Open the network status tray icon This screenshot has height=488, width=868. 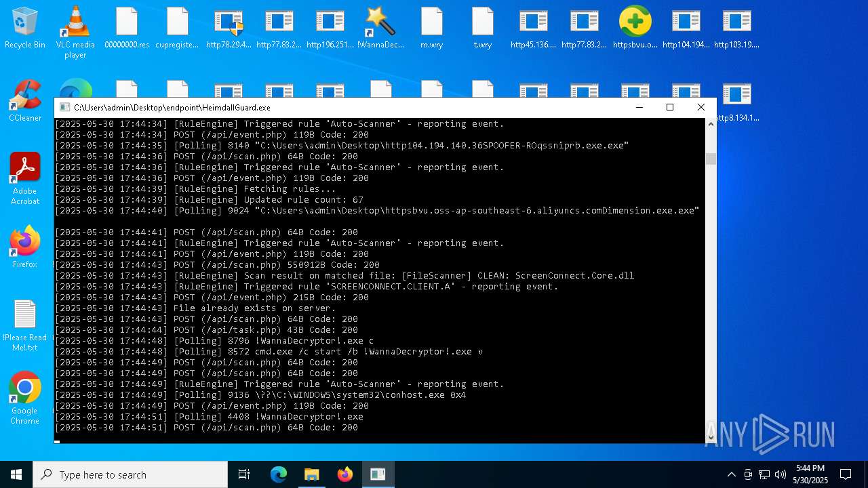coord(764,474)
